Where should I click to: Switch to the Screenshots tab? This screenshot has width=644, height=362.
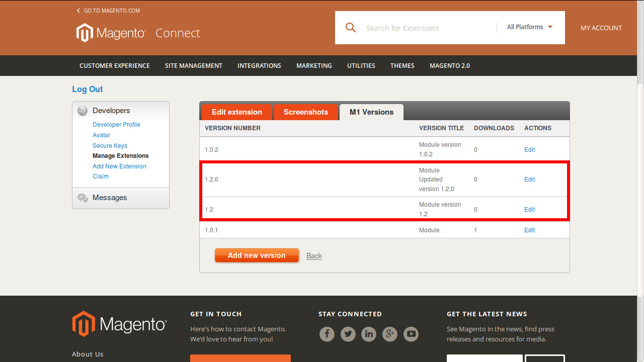306,112
